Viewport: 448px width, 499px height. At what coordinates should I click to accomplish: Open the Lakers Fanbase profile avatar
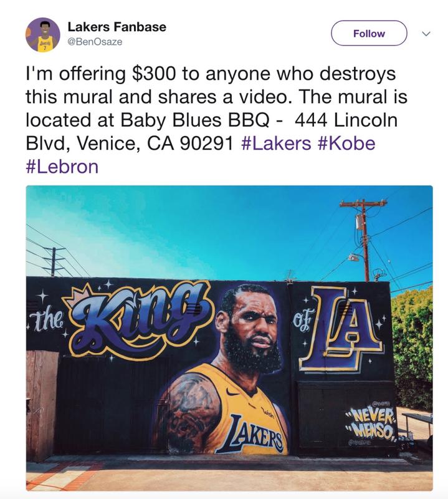[42, 35]
